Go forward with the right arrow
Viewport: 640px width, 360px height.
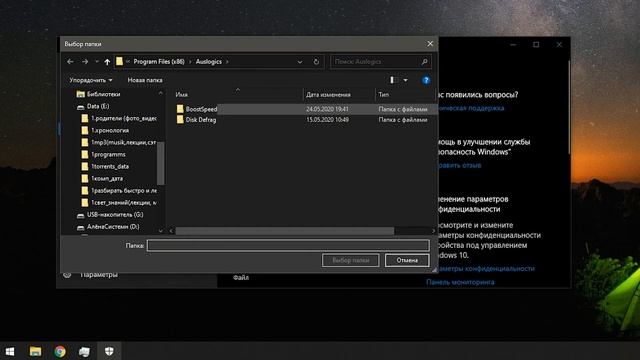tap(85, 62)
